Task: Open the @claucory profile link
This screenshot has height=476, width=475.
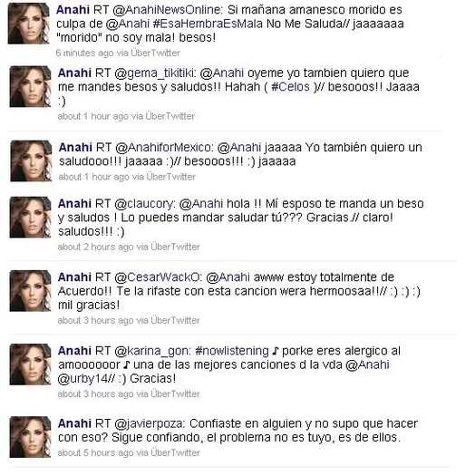Action: [145, 204]
